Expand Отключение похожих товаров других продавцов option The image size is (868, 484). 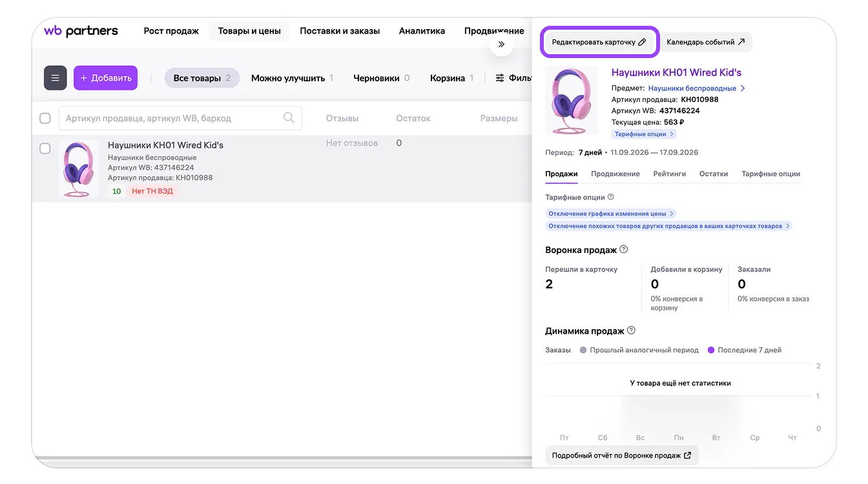pyautogui.click(x=668, y=226)
